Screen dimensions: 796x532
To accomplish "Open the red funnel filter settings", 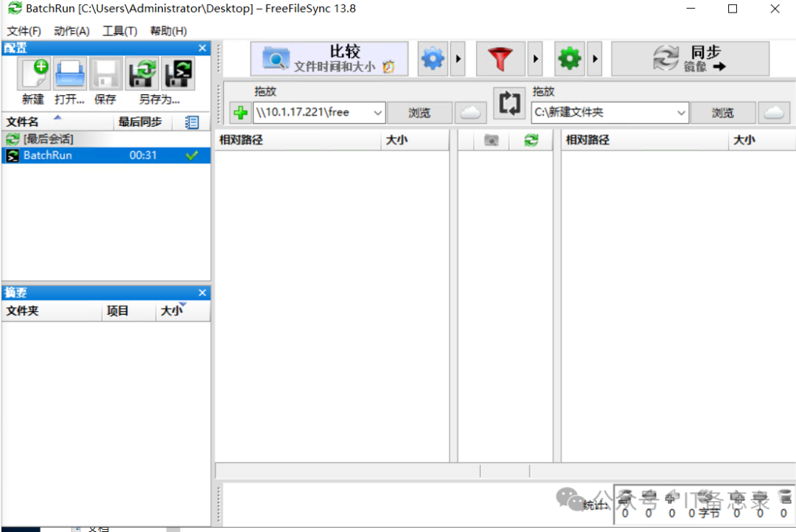I will tap(500, 59).
